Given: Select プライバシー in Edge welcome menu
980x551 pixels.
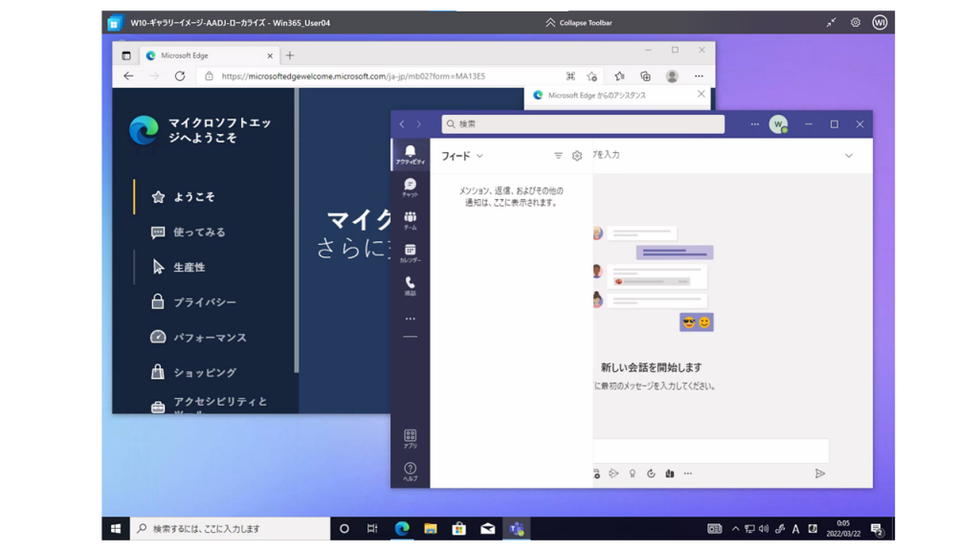Looking at the screenshot, I should click(x=193, y=302).
